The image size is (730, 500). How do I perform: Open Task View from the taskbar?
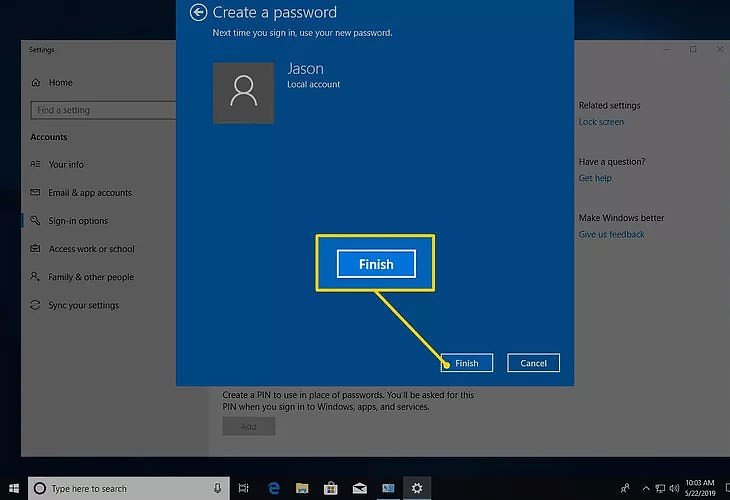[243, 488]
